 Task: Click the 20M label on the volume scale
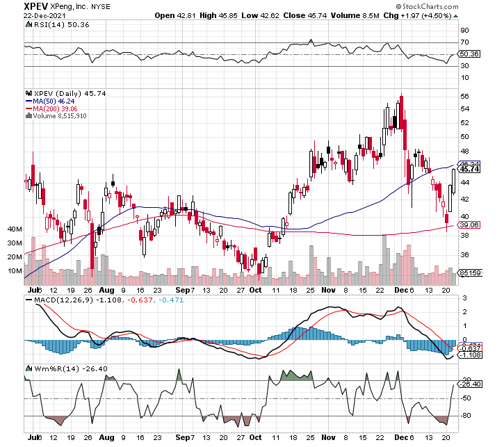pyautogui.click(x=15, y=257)
